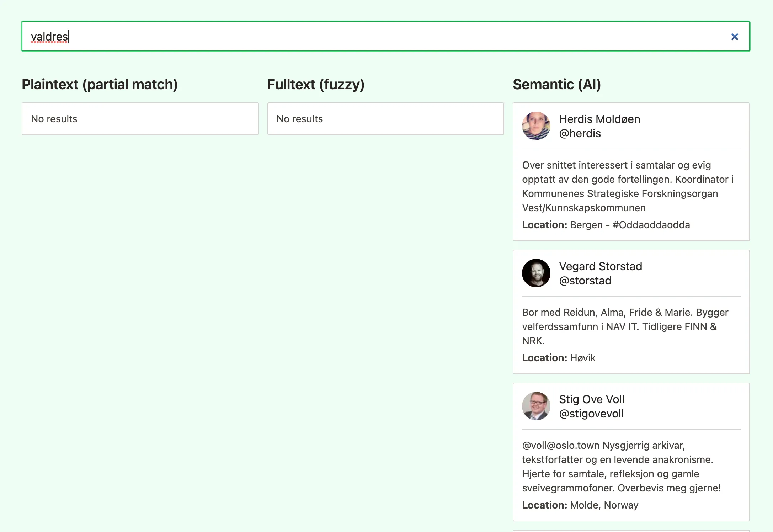Click the Plaintext No results box
Viewport: 773px width, 532px height.
140,119
